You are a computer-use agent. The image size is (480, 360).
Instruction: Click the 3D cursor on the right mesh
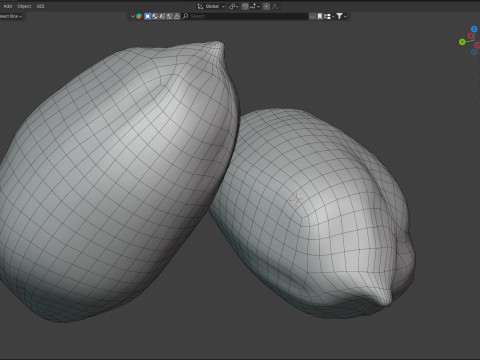coord(296,199)
